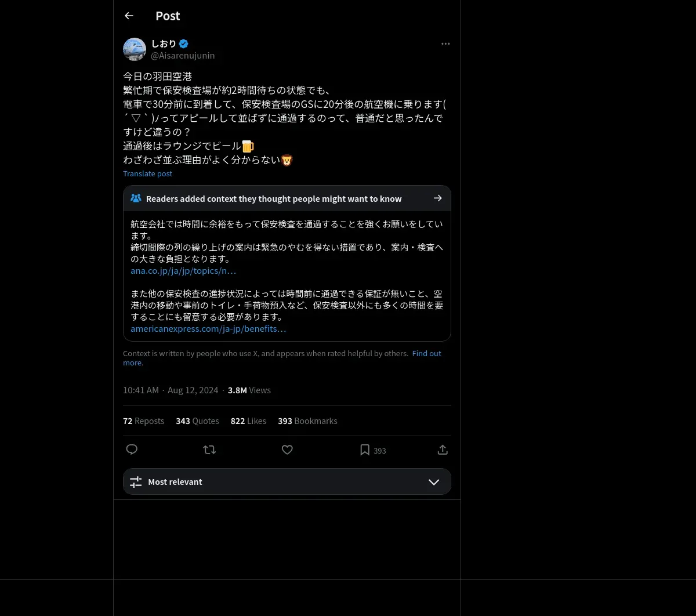This screenshot has width=696, height=616.
Task: Expand the Most relevant chevron dropdown
Action: (434, 482)
